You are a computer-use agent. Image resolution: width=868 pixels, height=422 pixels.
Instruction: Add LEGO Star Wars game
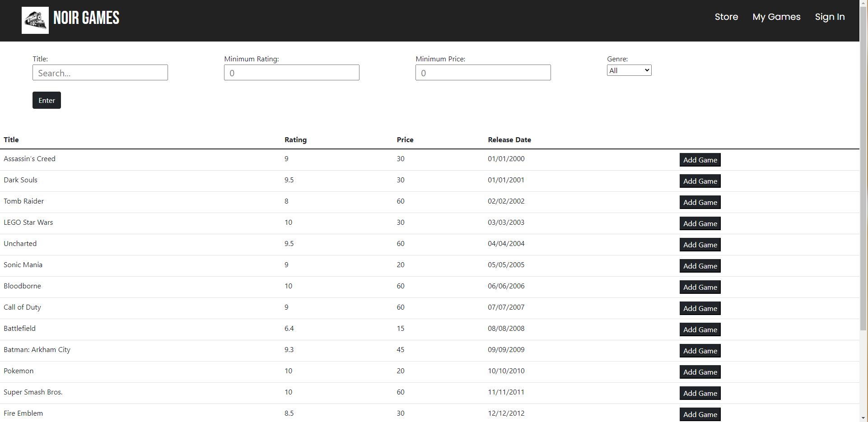pyautogui.click(x=700, y=223)
